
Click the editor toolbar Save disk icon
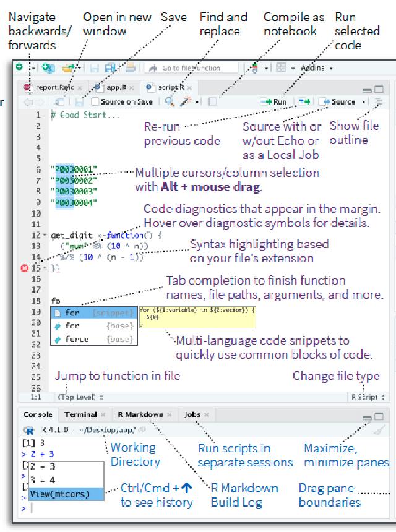[79, 102]
